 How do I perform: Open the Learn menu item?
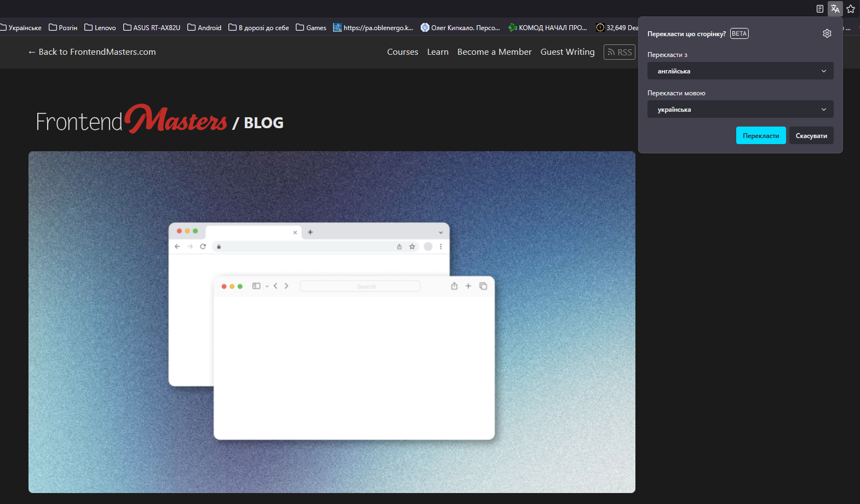(438, 52)
